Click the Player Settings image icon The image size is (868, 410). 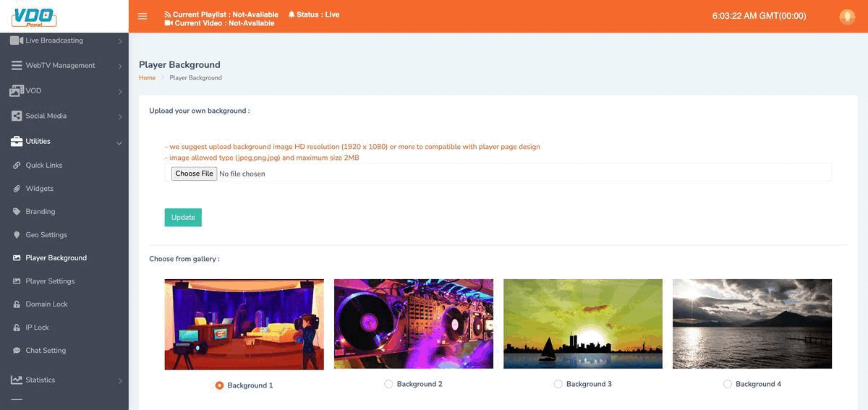point(17,281)
